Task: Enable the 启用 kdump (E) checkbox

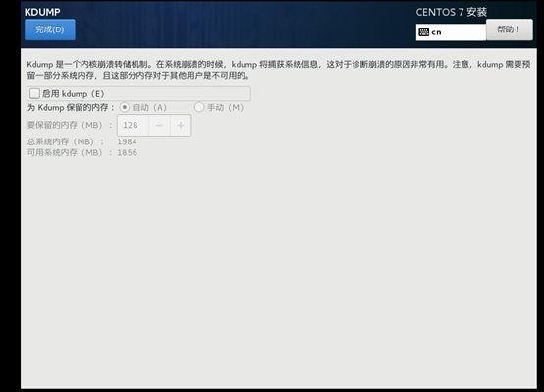Action: pyautogui.click(x=34, y=93)
